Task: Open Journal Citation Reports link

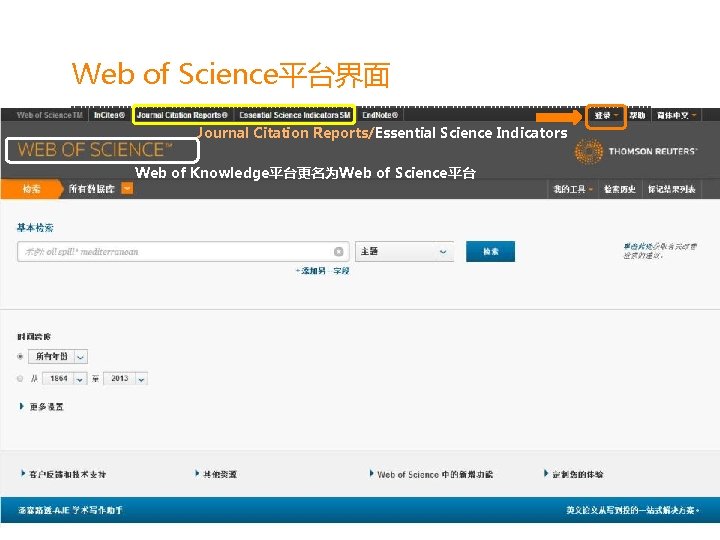Action: click(x=182, y=115)
